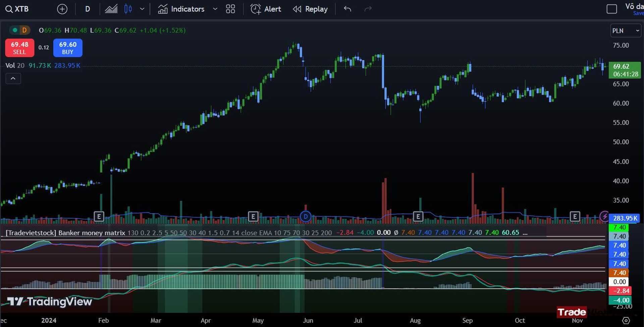This screenshot has width=644, height=327.
Task: Select the area chart style icon
Action: pos(111,9)
